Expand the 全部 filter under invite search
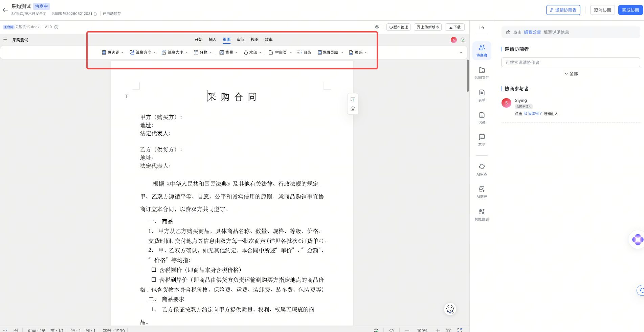 (x=571, y=74)
